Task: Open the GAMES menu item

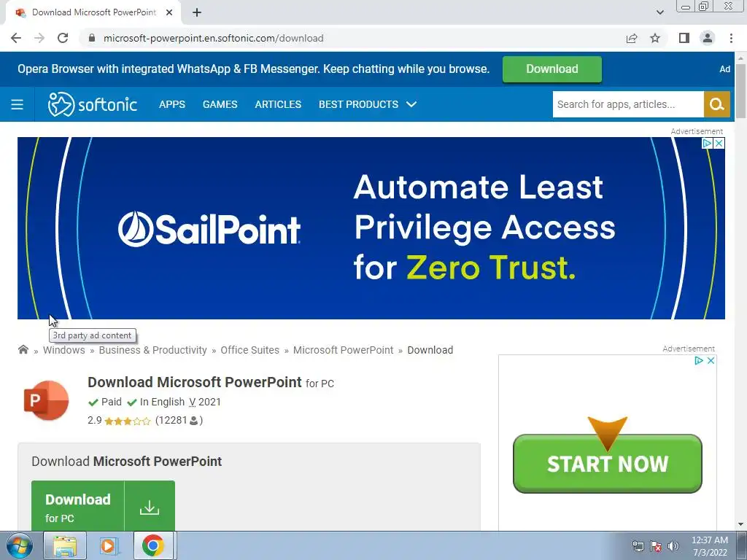Action: 220,104
